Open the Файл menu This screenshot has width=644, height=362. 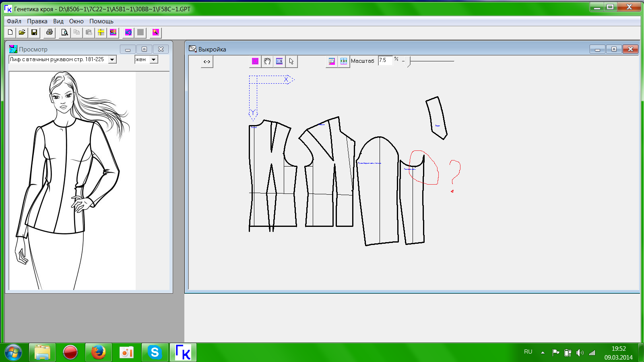coord(14,21)
